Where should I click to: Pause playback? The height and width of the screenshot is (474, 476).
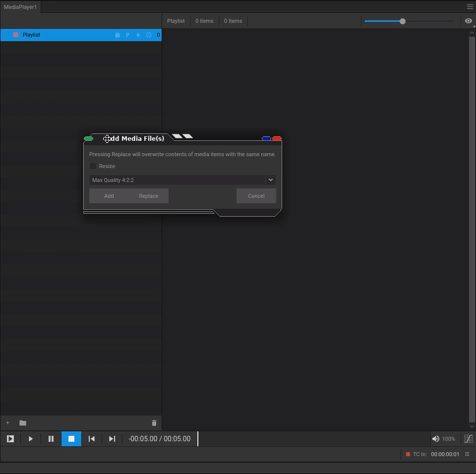pyautogui.click(x=51, y=438)
